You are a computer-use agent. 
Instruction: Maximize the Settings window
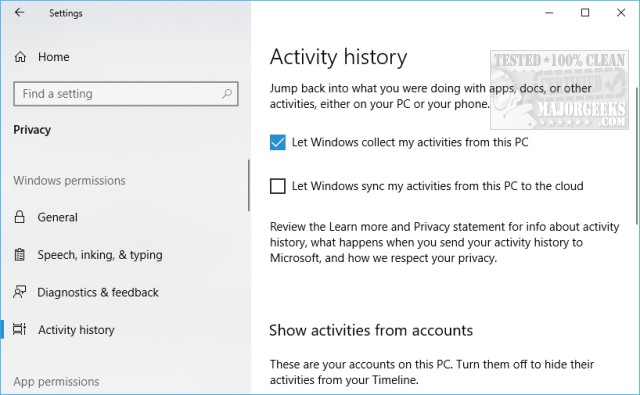pyautogui.click(x=585, y=13)
